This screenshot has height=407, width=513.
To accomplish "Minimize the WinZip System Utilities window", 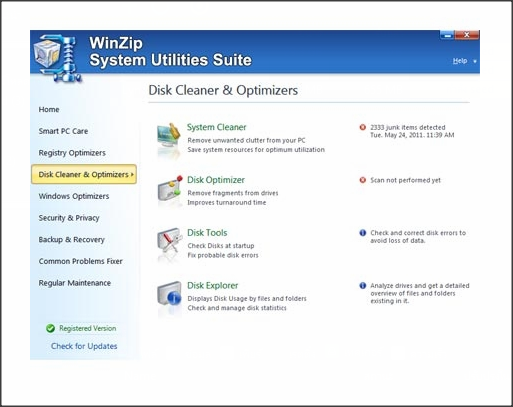I will [x=448, y=35].
